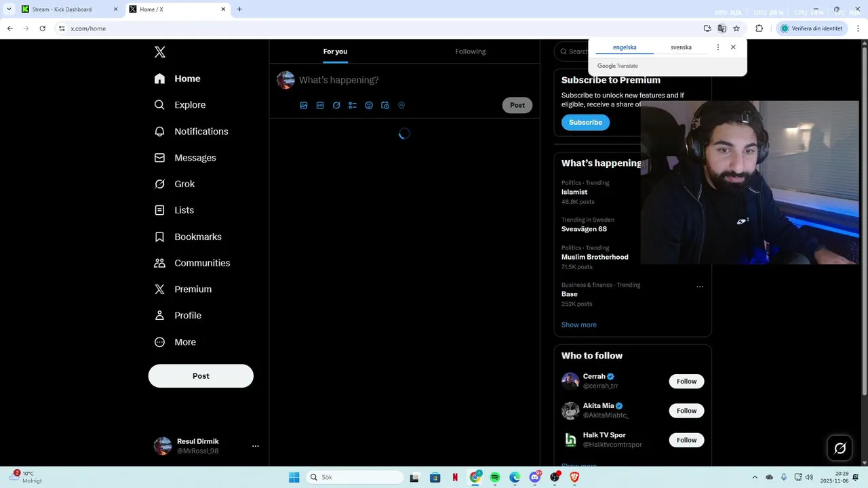
Task: Switch to the For you tab
Action: coord(335,52)
